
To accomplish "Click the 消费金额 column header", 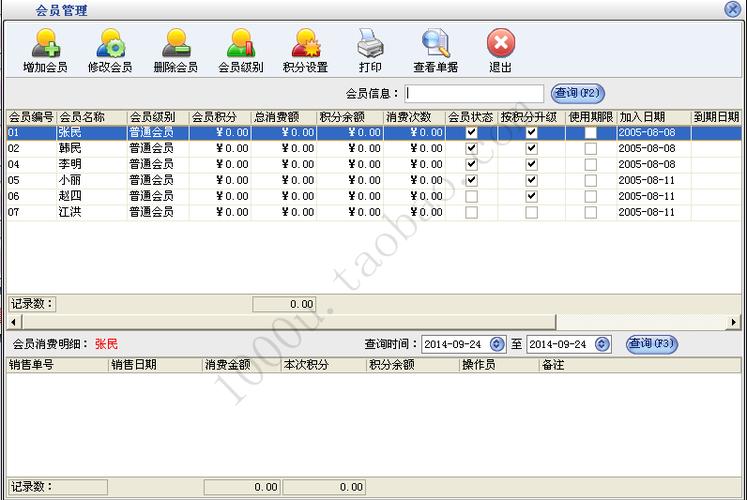I will (242, 365).
